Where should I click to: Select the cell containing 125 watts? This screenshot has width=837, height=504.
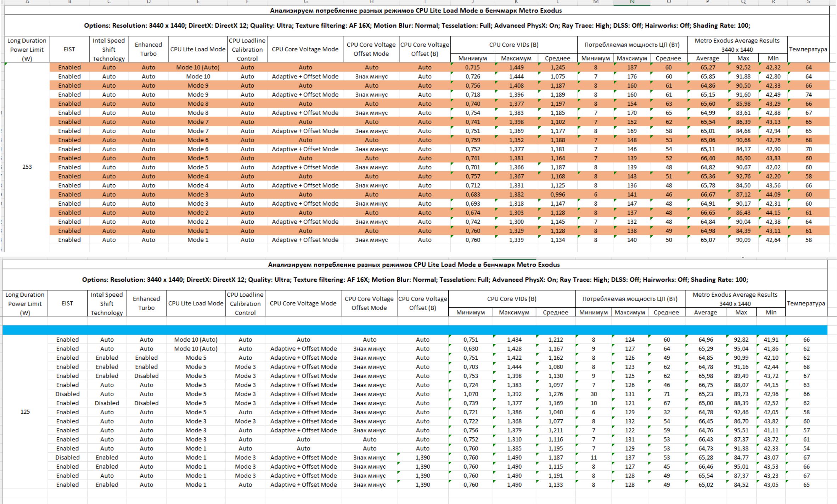(25, 411)
